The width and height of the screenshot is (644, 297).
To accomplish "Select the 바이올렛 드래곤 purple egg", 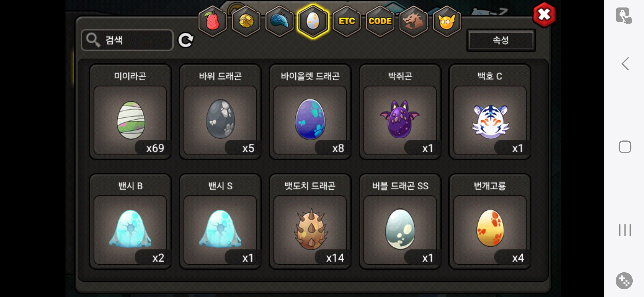I will pos(310,112).
